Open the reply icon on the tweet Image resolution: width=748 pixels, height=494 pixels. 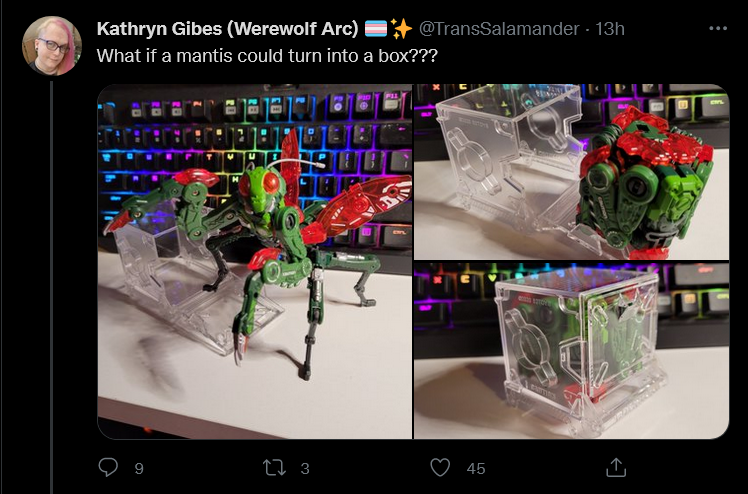pos(108,467)
